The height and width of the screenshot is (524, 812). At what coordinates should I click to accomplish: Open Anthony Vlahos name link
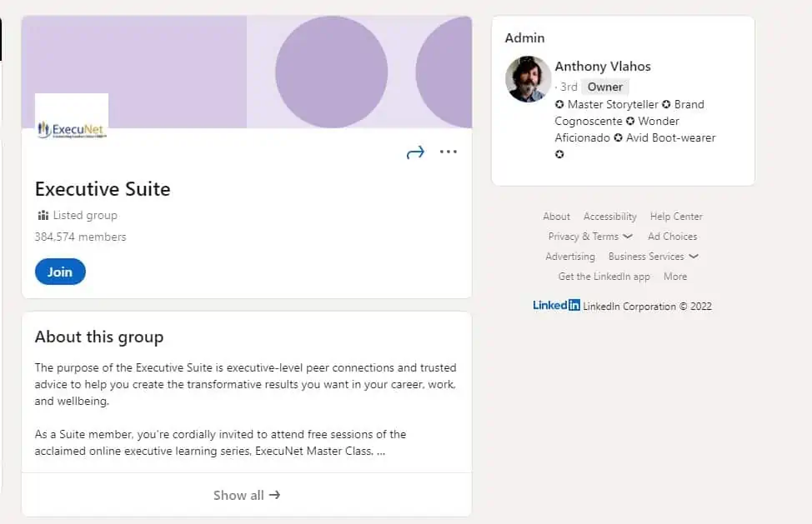pos(603,67)
